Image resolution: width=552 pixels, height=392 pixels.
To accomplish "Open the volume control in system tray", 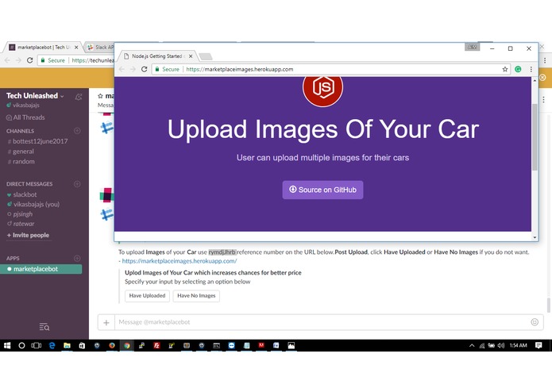I will (501, 346).
